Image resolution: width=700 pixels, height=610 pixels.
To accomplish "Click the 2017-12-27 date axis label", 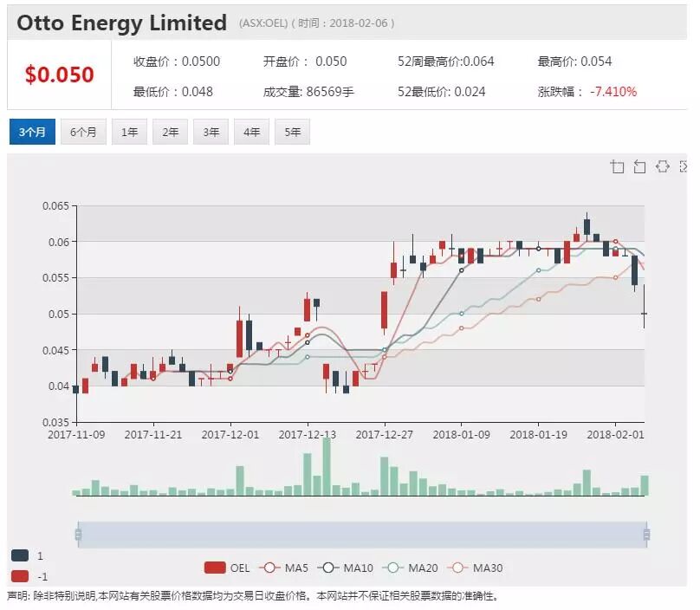I will (x=385, y=434).
